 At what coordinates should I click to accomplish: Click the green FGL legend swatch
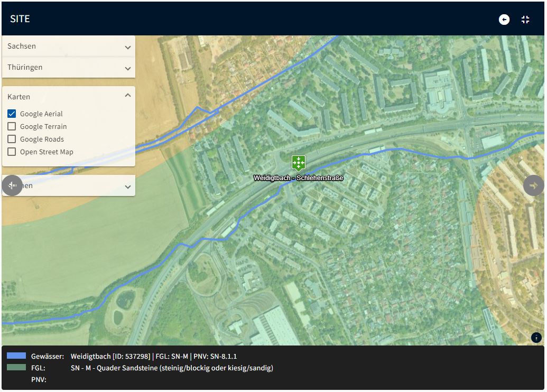(x=16, y=367)
